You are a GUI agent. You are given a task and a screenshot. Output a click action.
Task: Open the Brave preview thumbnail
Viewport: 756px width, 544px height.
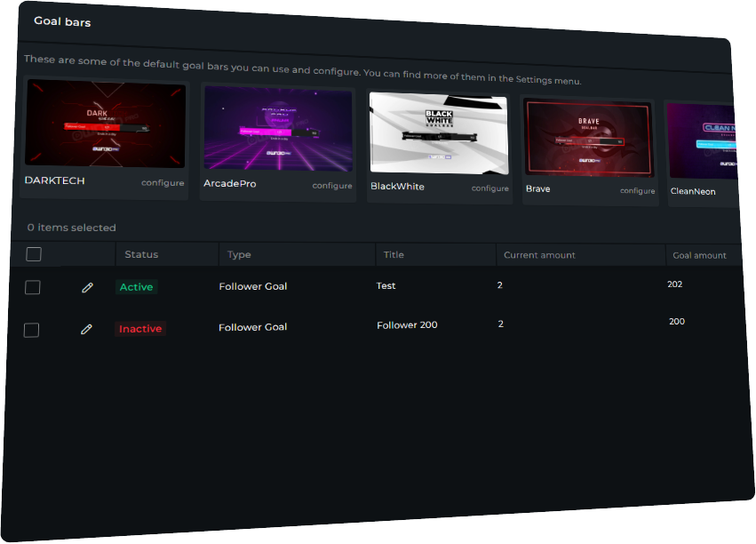coord(589,138)
